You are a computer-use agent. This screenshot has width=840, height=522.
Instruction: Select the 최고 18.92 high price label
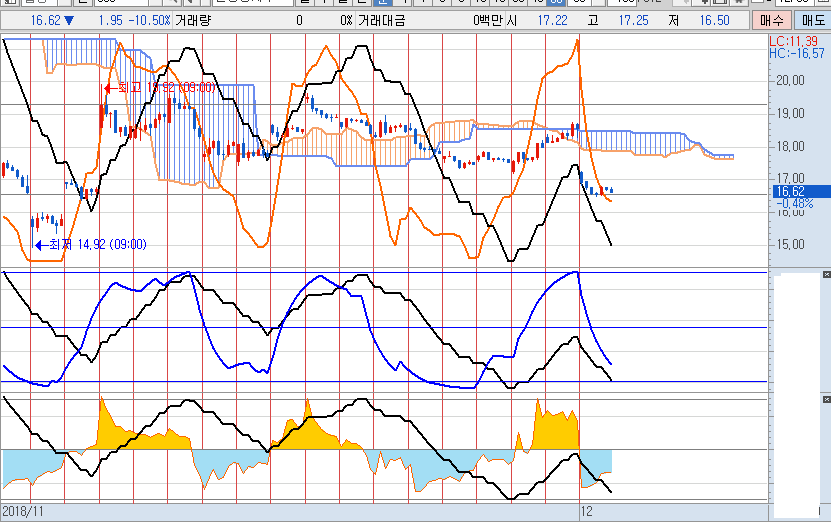tap(166, 88)
